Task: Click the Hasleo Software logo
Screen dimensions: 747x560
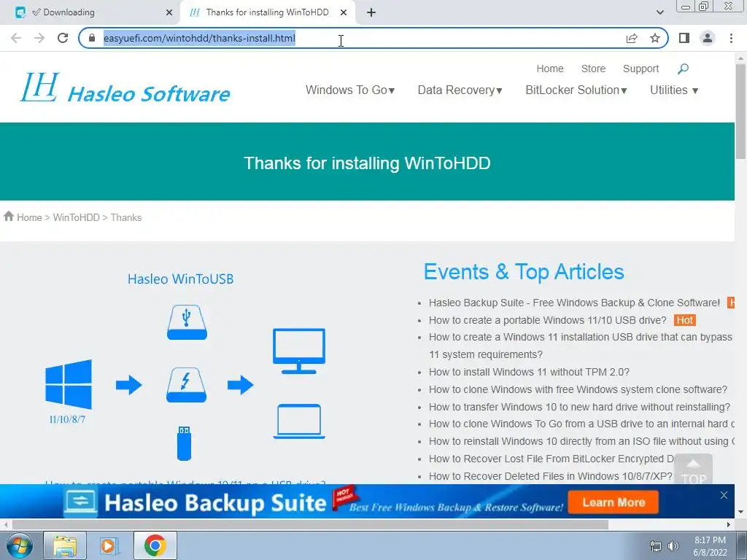Action: [x=125, y=88]
